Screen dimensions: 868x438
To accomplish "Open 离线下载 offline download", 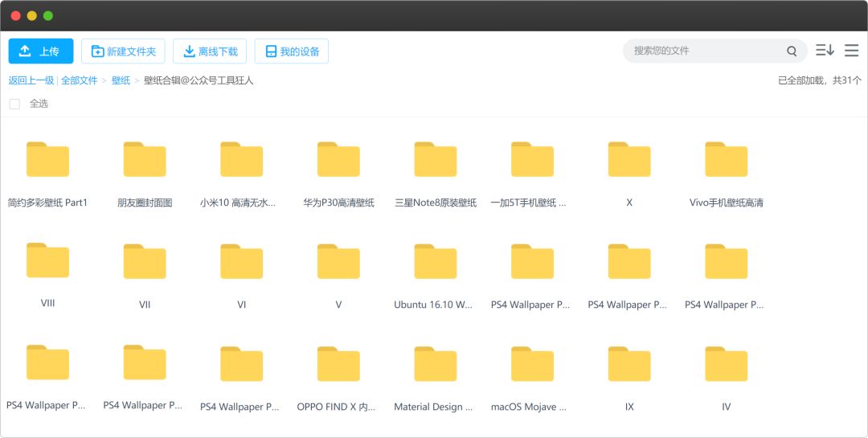I will click(210, 51).
